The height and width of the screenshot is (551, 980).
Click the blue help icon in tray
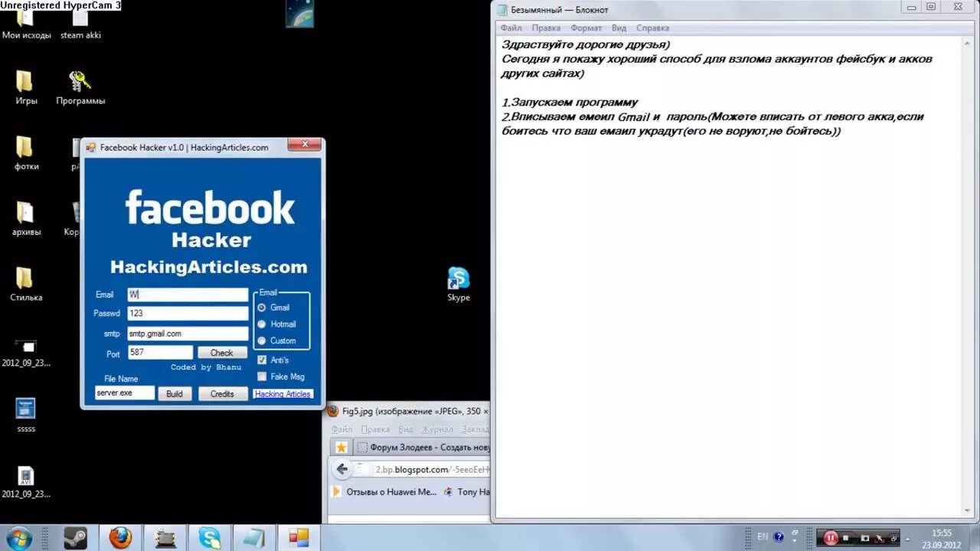pyautogui.click(x=779, y=537)
